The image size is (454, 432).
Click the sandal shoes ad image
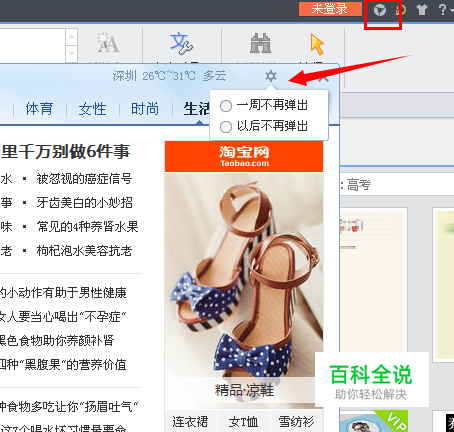click(x=244, y=275)
